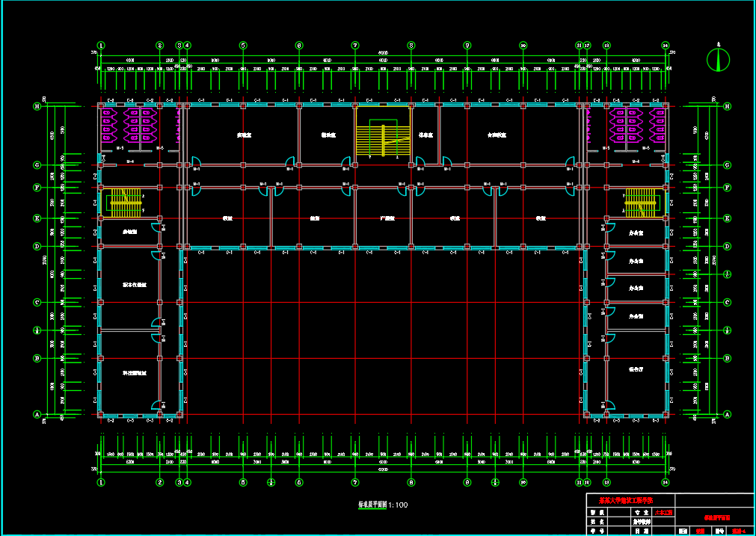
Task: Select grid bubble 7 in the top row
Action: point(355,46)
